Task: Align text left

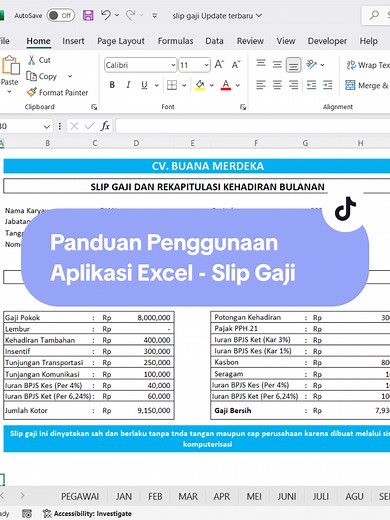Action: pos(261,85)
